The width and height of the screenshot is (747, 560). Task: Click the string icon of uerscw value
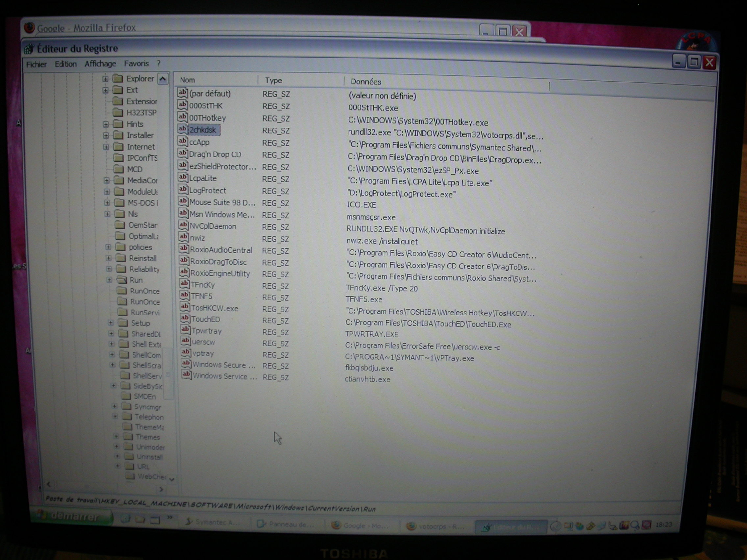tap(185, 341)
